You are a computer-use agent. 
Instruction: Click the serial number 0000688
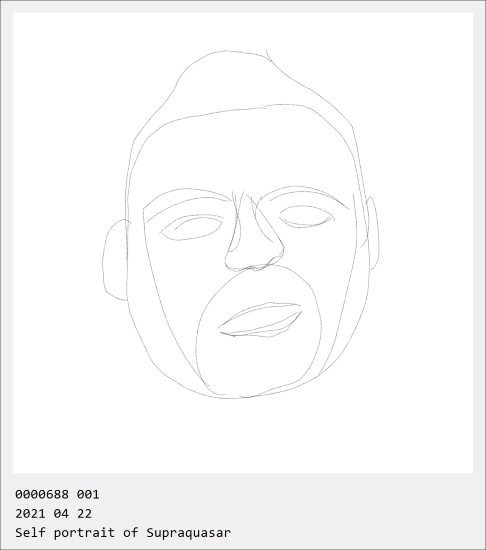tap(42, 495)
